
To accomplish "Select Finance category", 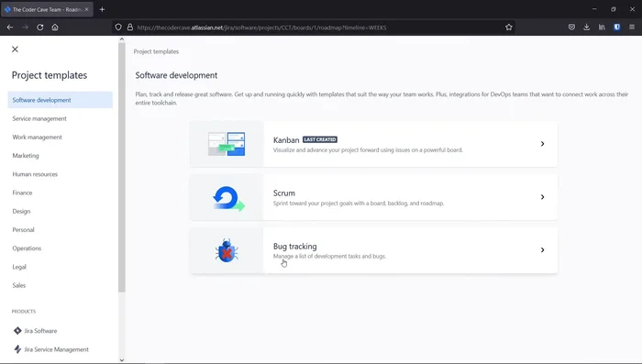I will click(x=22, y=193).
